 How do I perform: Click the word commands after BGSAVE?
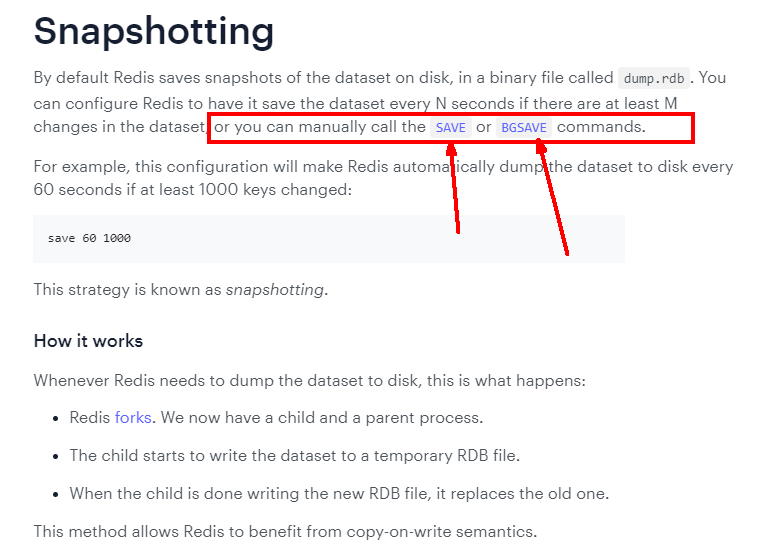pos(601,127)
